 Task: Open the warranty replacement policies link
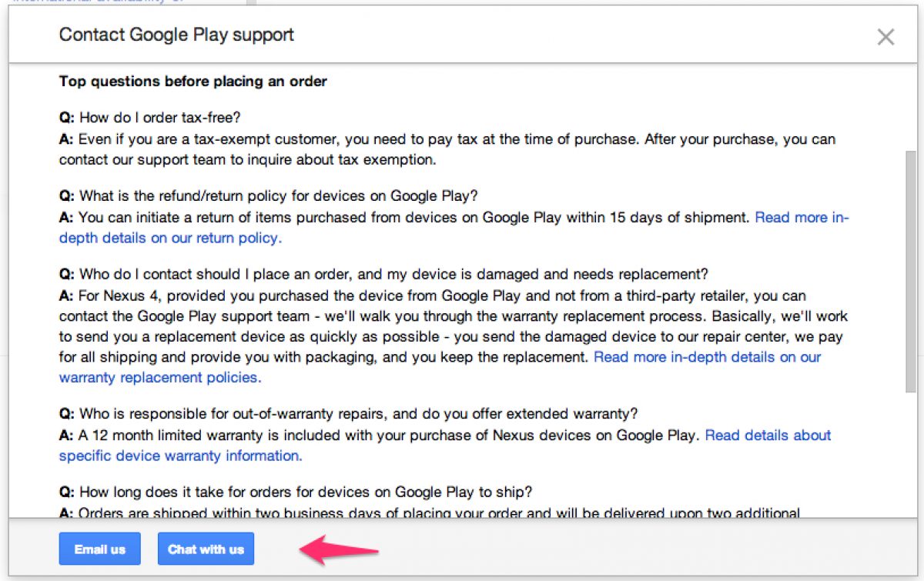click(160, 377)
